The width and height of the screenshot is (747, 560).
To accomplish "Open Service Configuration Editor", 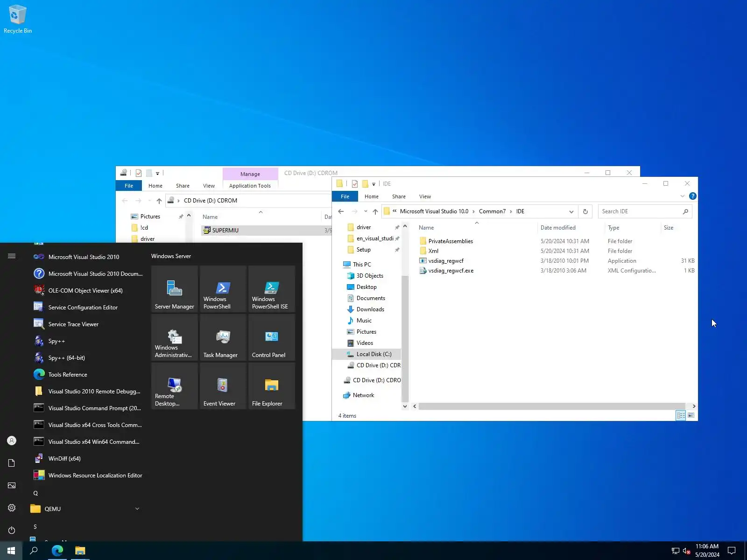I will tap(84, 307).
